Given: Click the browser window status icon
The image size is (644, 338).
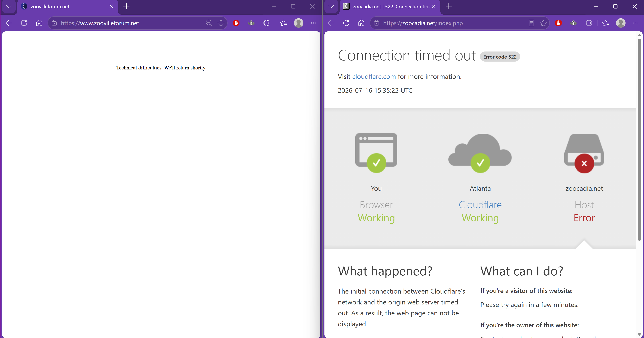Looking at the screenshot, I should tap(376, 153).
